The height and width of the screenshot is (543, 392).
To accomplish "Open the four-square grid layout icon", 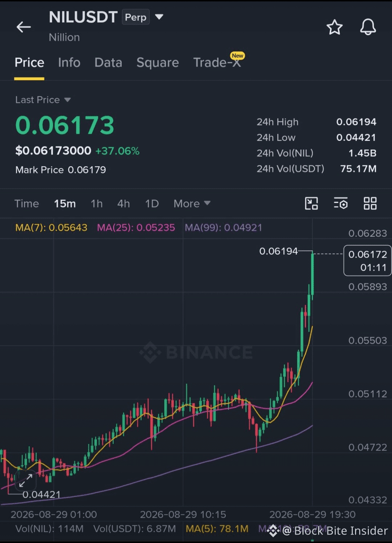I will (370, 203).
